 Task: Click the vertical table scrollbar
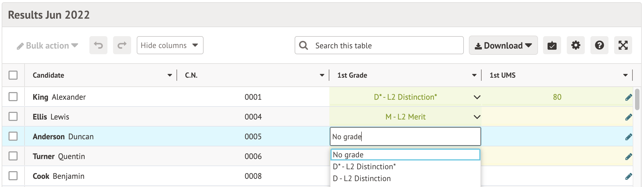click(x=637, y=99)
